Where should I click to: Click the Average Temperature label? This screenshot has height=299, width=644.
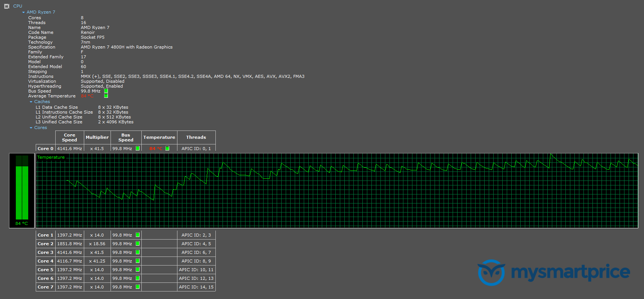tap(52, 96)
